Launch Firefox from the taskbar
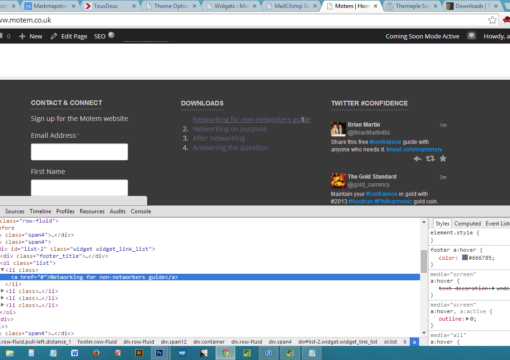Screen dimensions: 510x360 pos(96,353)
